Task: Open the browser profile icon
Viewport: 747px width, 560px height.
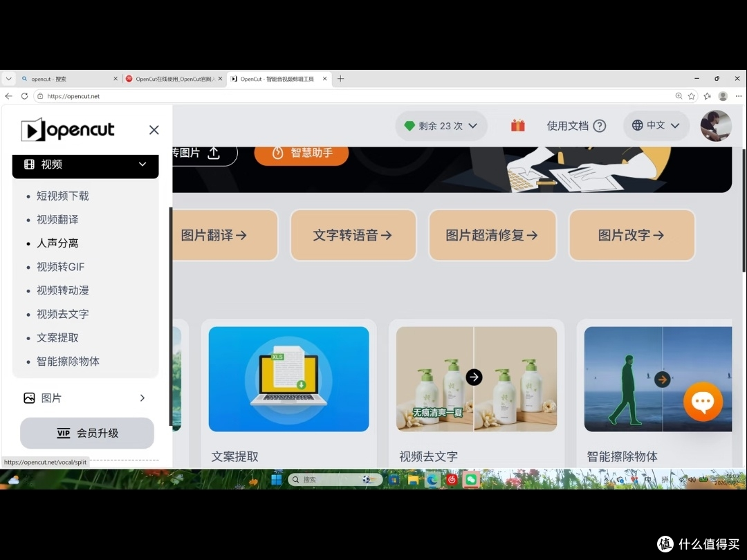Action: coord(723,96)
